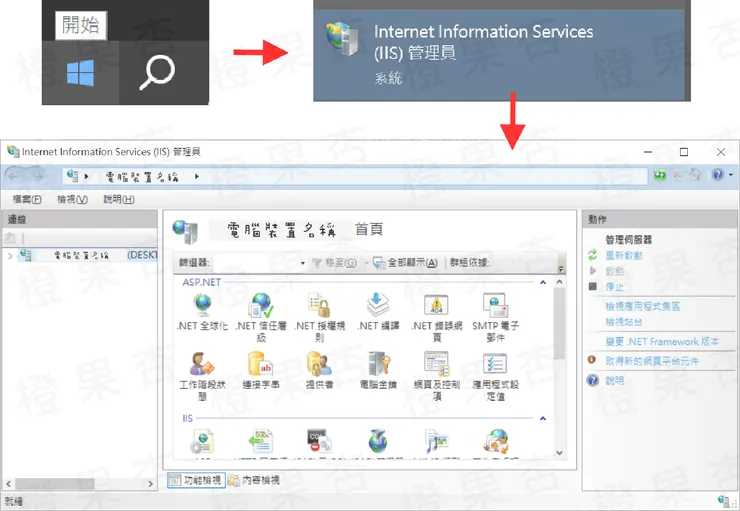Open the 篩選器 filter dropdown
This screenshot has width=740, height=511.
click(x=303, y=263)
